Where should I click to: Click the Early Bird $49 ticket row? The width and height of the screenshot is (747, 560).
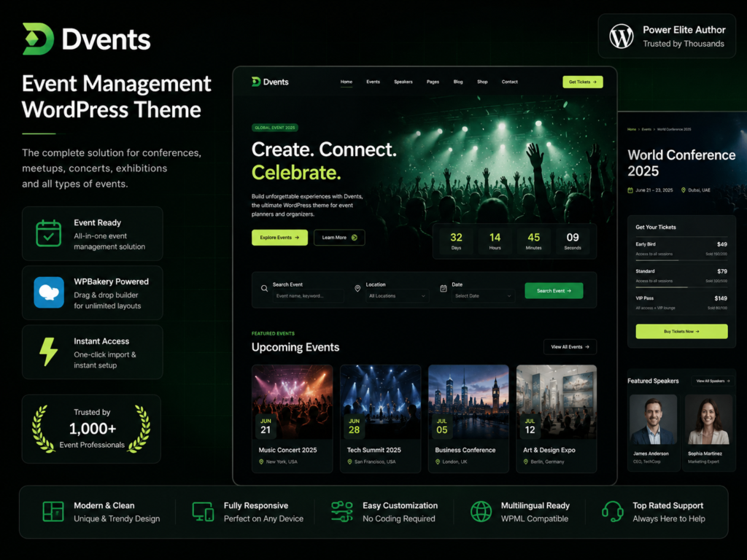(x=681, y=249)
